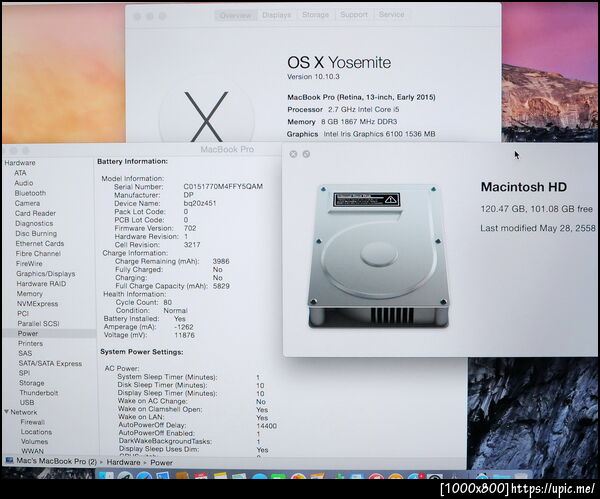Select WWAN under Network

point(33,451)
